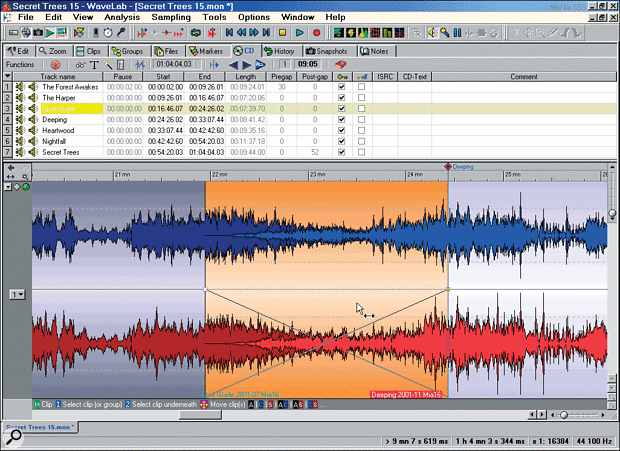The width and height of the screenshot is (620, 451).
Task: Switch to the Clips tab
Action: [x=91, y=51]
